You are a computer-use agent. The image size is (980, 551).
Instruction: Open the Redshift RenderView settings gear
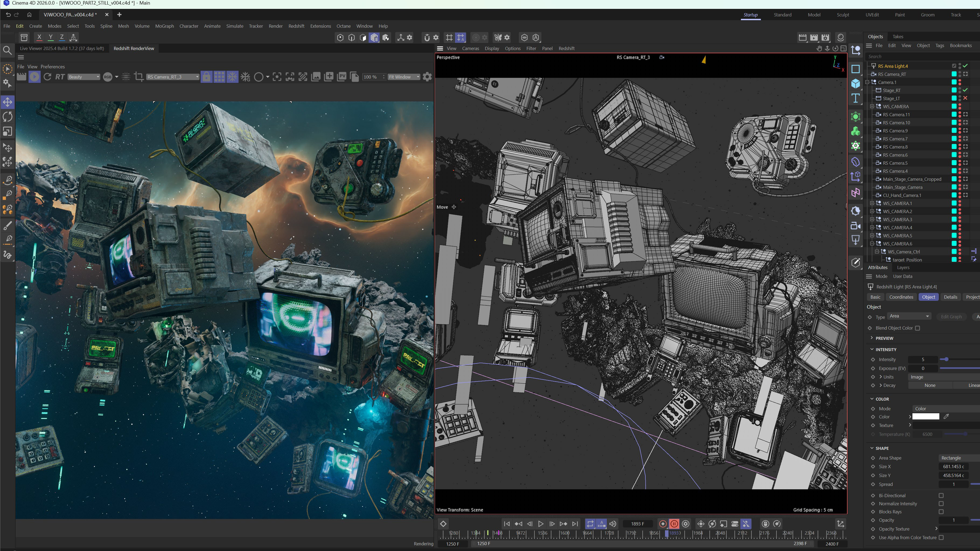427,76
